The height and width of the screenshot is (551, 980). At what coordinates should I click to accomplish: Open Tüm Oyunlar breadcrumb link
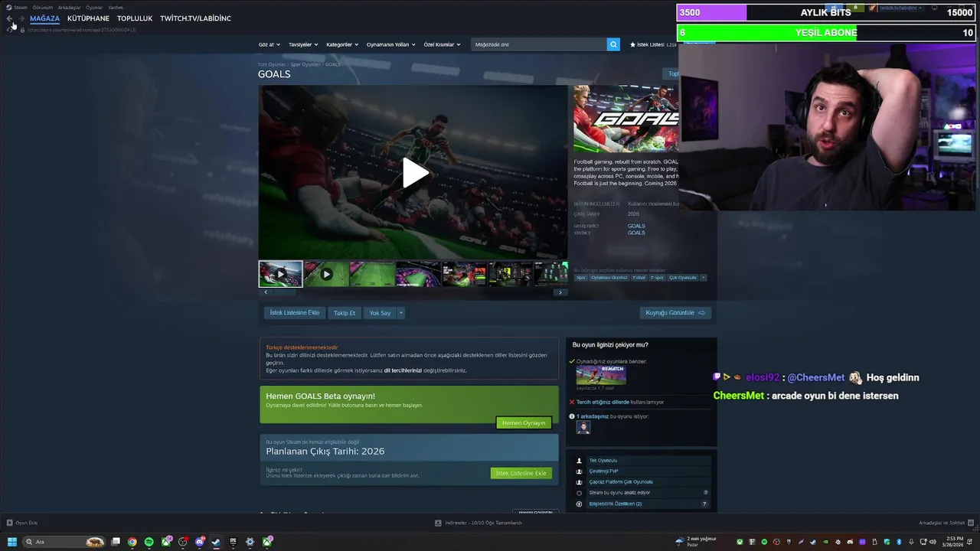[x=272, y=64]
